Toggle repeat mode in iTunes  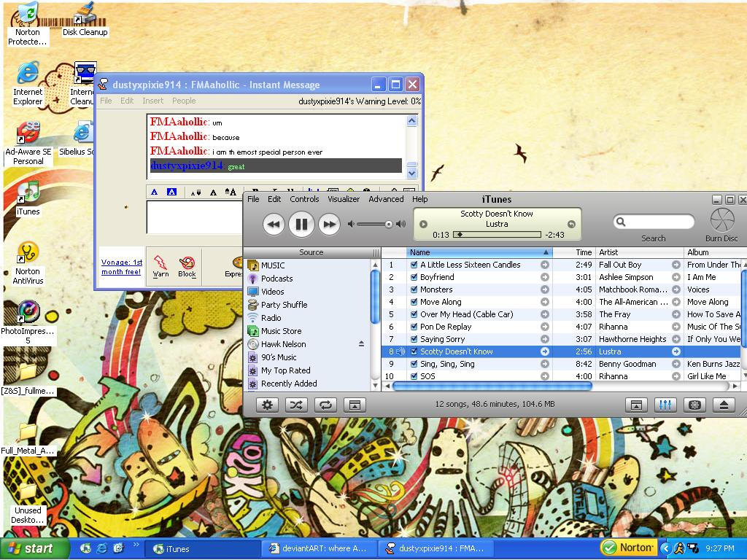tap(325, 405)
